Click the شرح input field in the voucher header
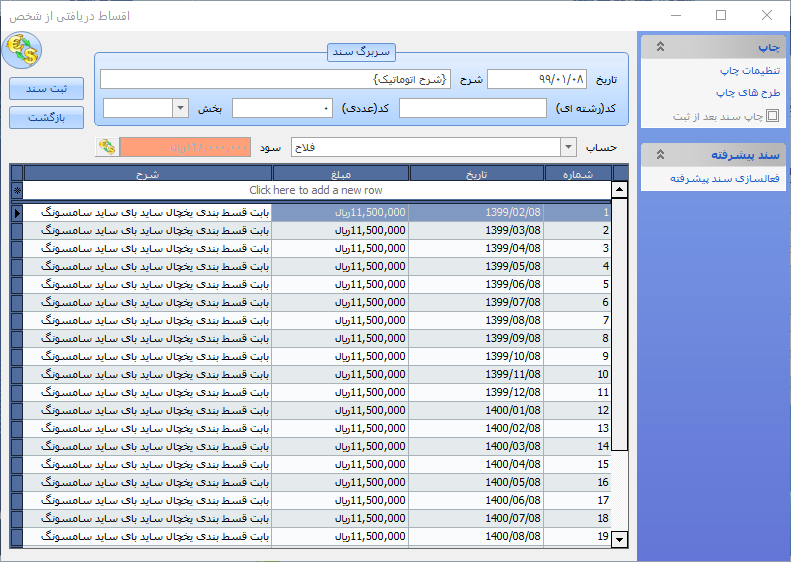Image resolution: width=791 pixels, height=562 pixels. point(275,79)
